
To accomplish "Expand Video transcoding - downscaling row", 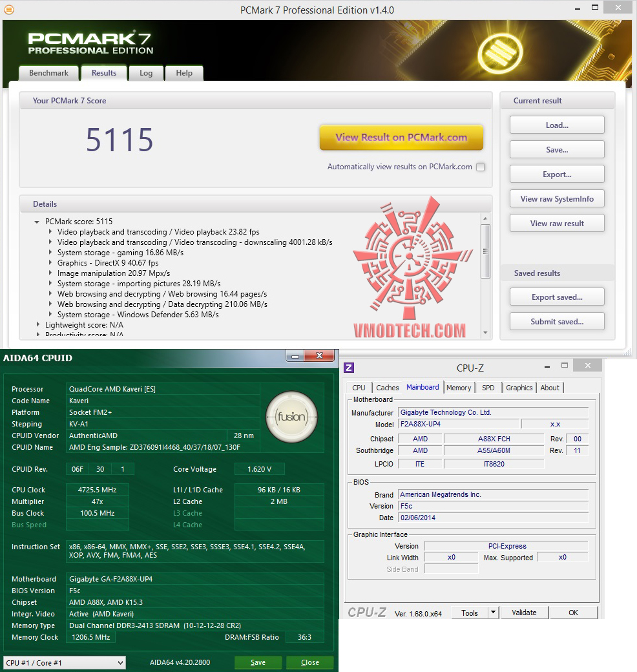I will pyautogui.click(x=50, y=242).
